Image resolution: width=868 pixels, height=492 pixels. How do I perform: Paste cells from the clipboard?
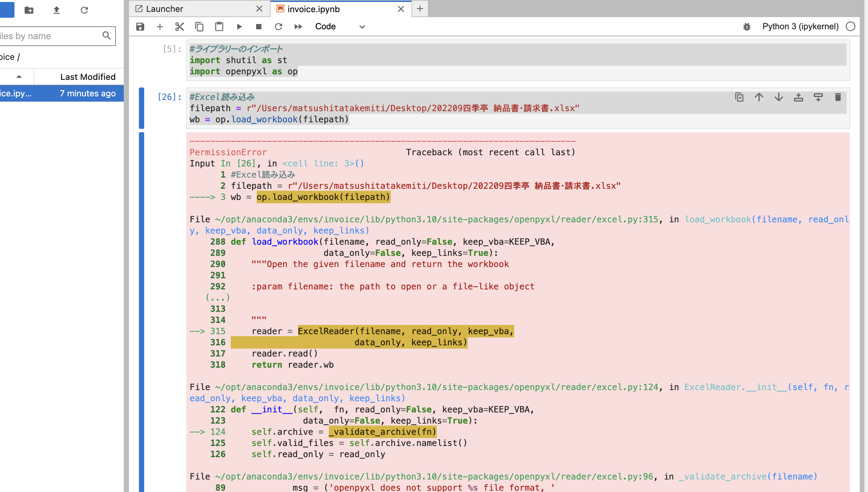pyautogui.click(x=219, y=26)
